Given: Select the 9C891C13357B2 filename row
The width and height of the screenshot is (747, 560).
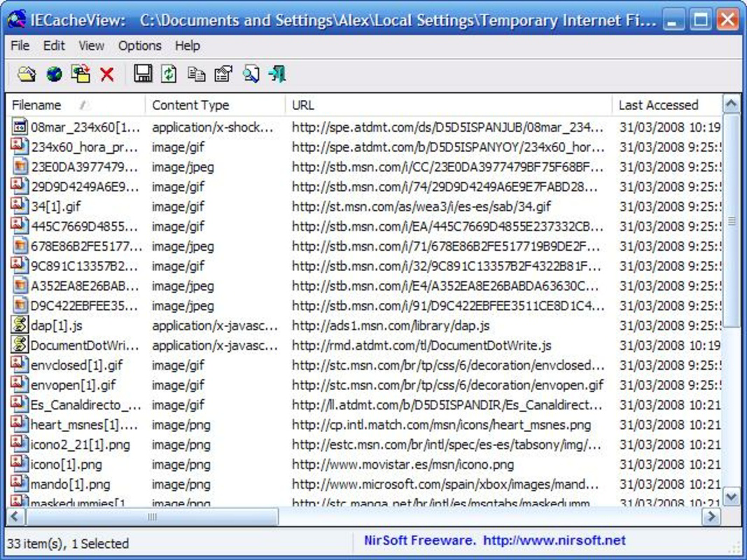Looking at the screenshot, I should [x=84, y=266].
